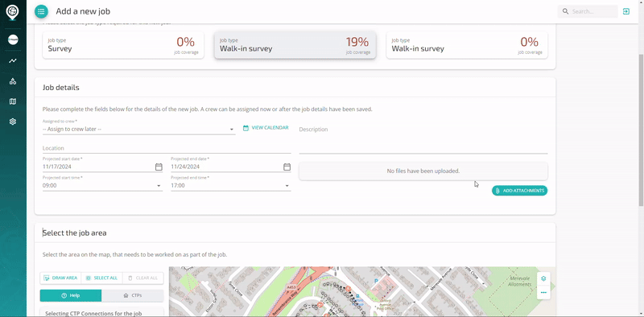This screenshot has height=317, width=644.
Task: Switch to the CTPs tab
Action: click(x=132, y=295)
